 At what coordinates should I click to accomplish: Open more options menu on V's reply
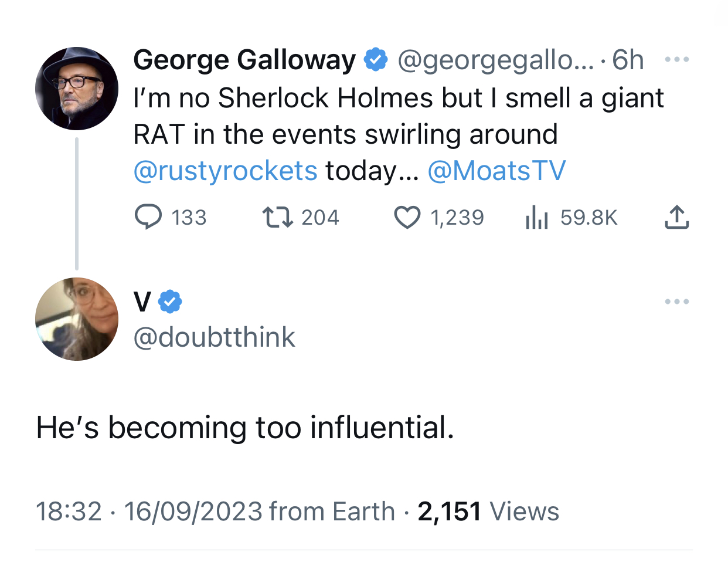[x=676, y=302]
